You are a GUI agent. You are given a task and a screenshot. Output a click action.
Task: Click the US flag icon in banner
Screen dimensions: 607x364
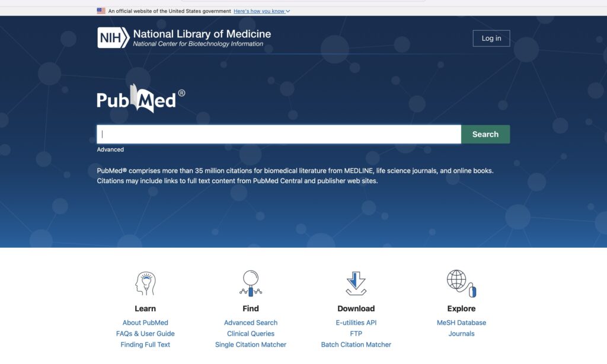click(101, 11)
